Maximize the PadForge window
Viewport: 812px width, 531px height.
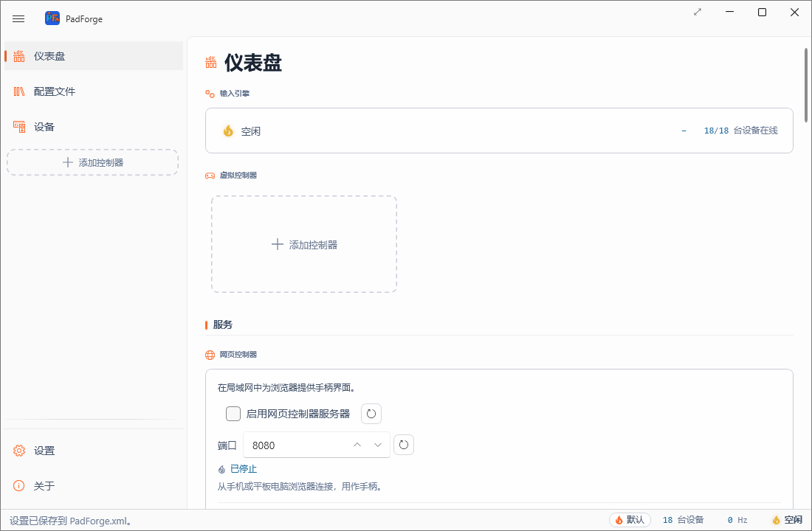(763, 12)
